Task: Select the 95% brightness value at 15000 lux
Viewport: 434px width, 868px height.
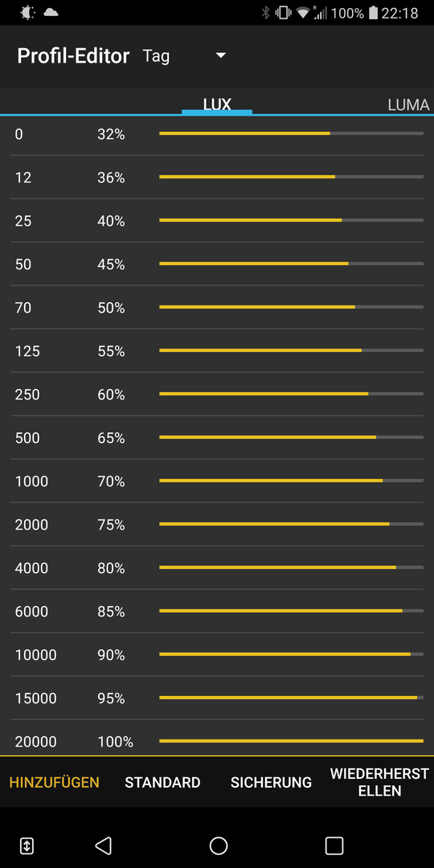Action: pyautogui.click(x=111, y=698)
